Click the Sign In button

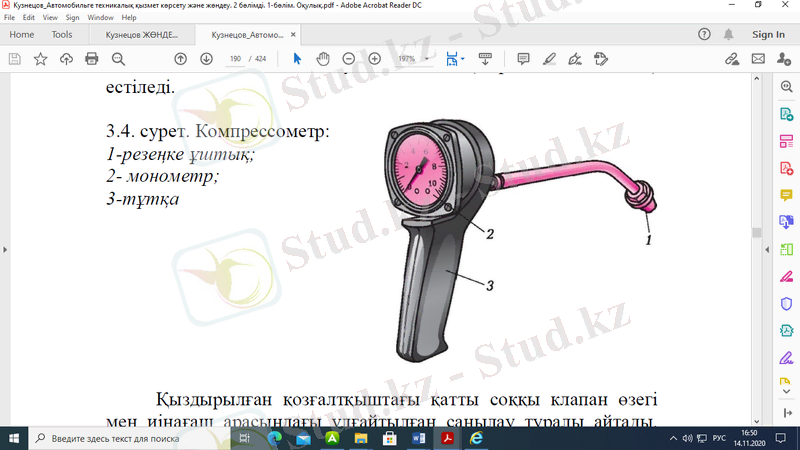[768, 34]
